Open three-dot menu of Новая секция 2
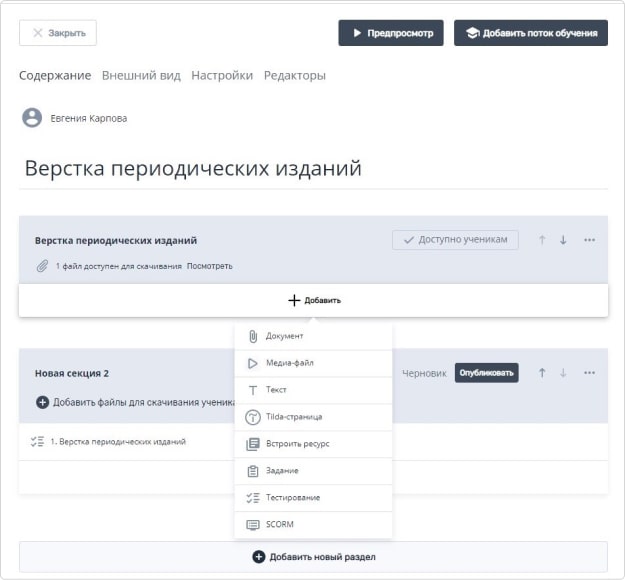The height and width of the screenshot is (580, 625). coord(590,373)
